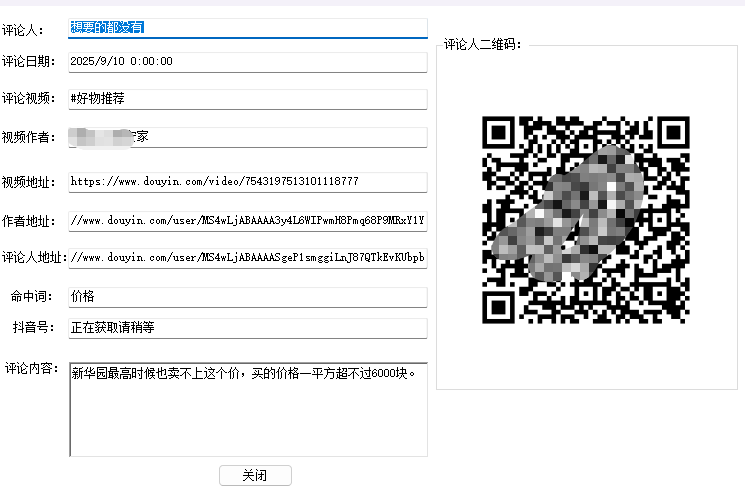Click the 评论人 label
Viewport: 745px width, 504px height.
point(22,30)
